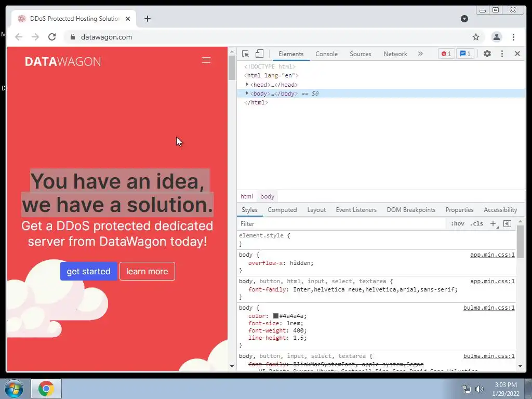532x399 pixels.
Task: Click the page vertical scrollbar thumb
Action: 232,68
